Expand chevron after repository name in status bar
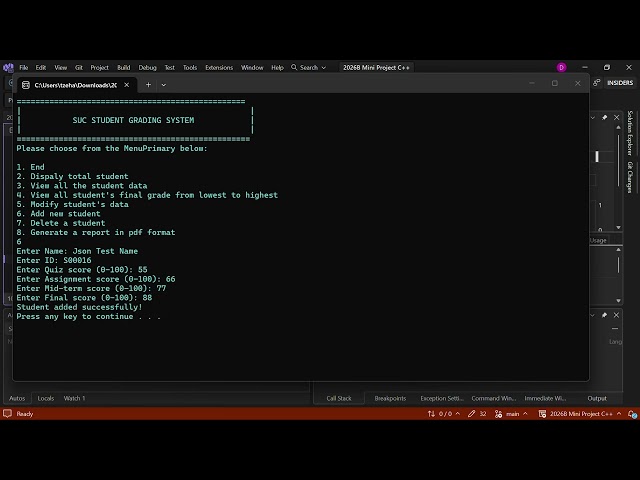The image size is (640, 480). 619,414
